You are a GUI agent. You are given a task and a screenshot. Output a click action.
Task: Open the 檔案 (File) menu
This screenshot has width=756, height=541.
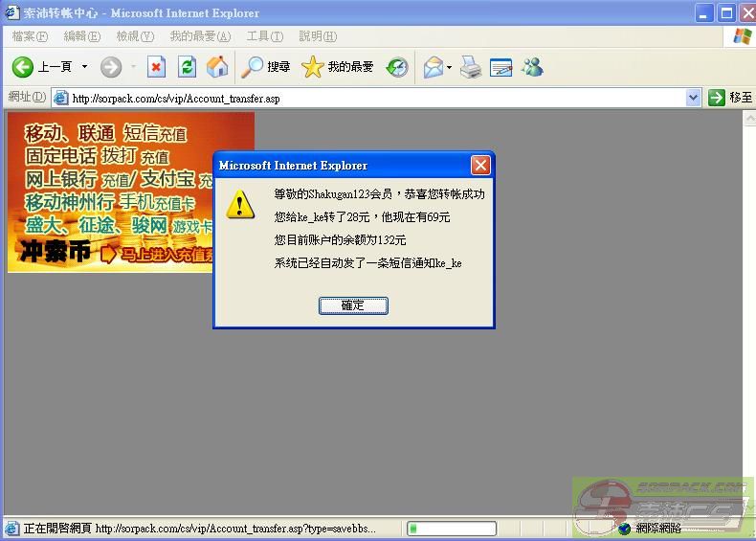(x=30, y=36)
